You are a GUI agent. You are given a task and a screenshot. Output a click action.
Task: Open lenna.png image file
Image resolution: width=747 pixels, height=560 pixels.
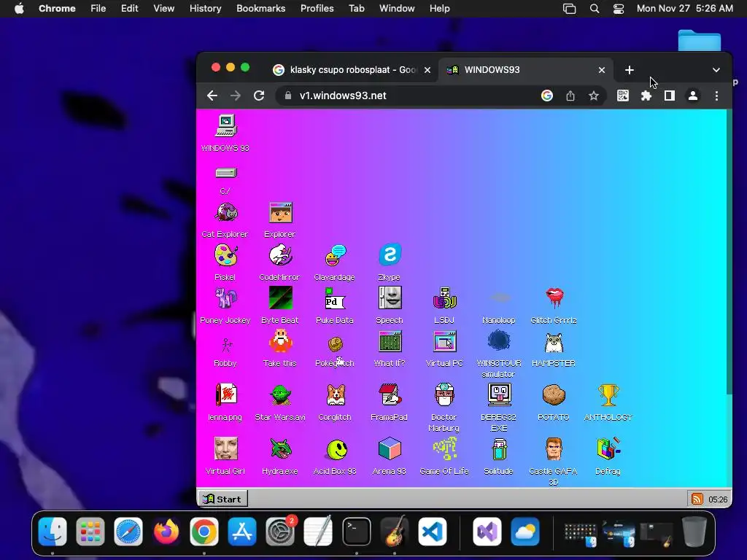pos(226,394)
